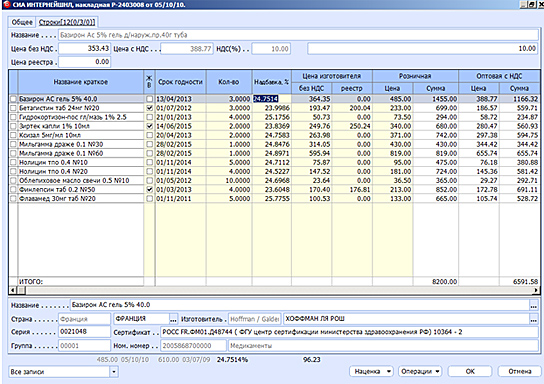Open manufacturer lookup next to ХОФФМАН ЛЯ РОШ
Viewport: 544px width, 384px height.
[x=534, y=319]
